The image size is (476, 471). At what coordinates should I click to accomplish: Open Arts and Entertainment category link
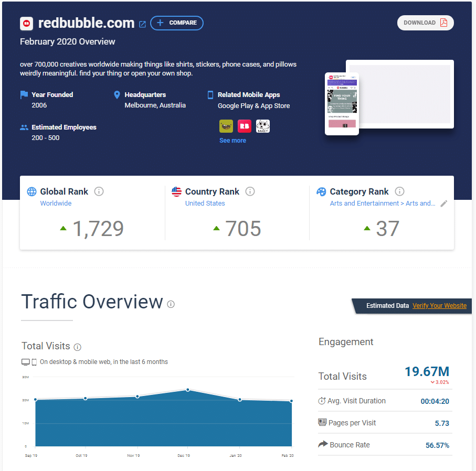tap(382, 204)
